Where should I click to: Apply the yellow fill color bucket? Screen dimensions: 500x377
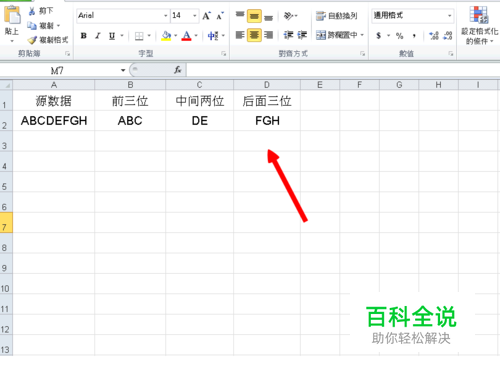point(166,36)
